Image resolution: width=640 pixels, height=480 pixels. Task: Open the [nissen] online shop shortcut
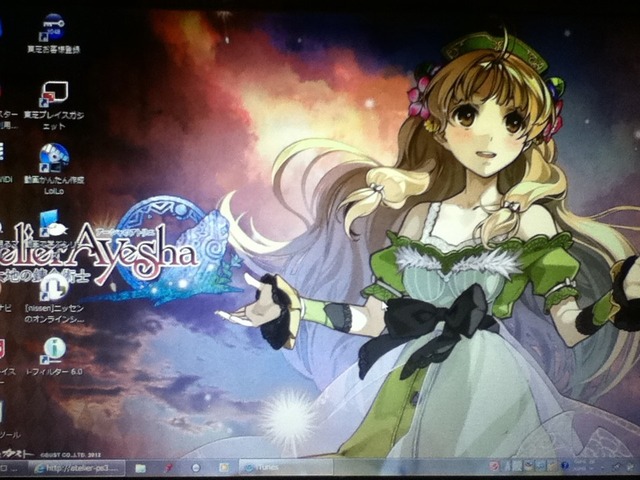point(53,289)
